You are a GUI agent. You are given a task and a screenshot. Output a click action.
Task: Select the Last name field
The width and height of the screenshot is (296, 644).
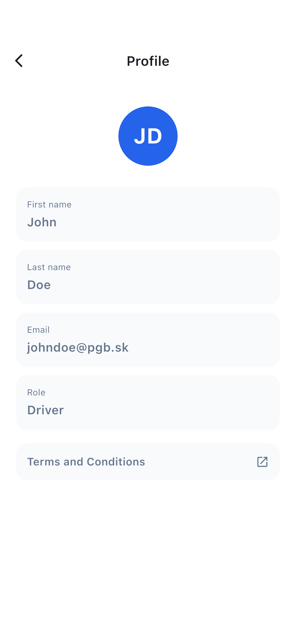click(x=148, y=277)
